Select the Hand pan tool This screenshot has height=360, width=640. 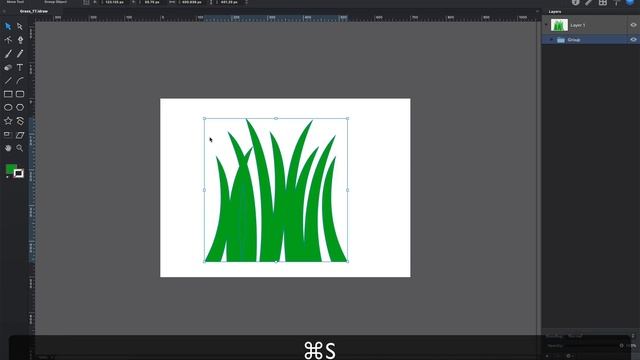point(8,148)
